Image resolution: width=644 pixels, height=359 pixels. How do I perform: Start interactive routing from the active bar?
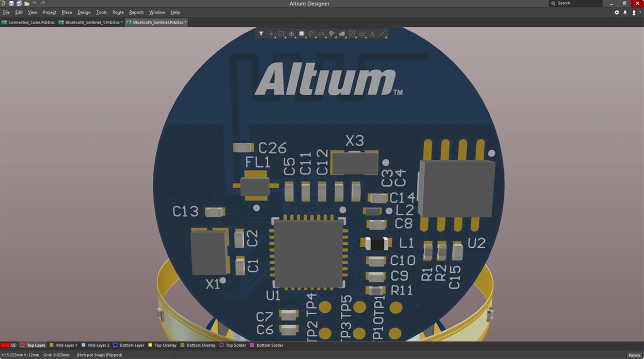(312, 33)
